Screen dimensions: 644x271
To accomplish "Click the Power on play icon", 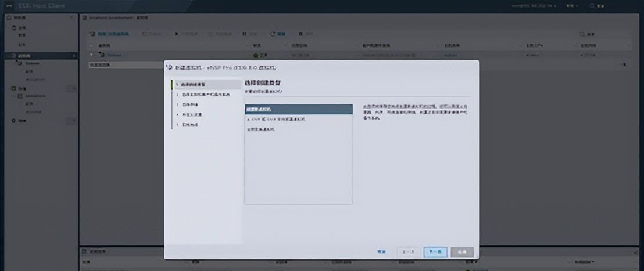I will (177, 34).
